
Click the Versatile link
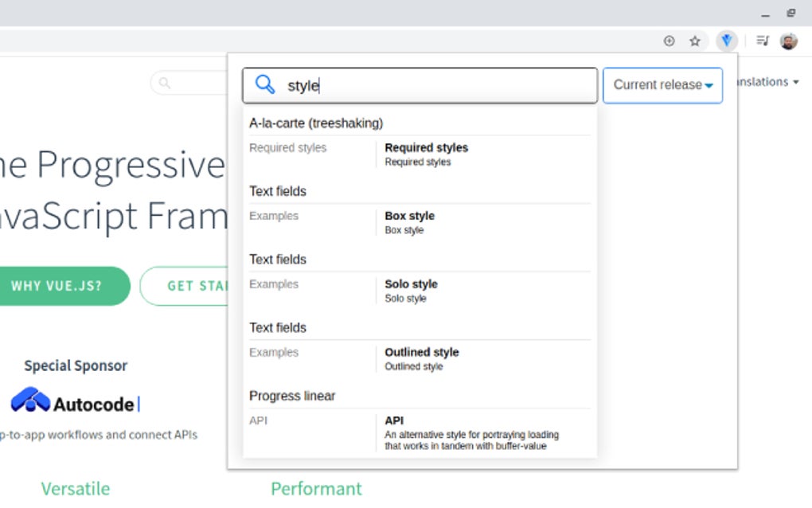click(x=75, y=489)
